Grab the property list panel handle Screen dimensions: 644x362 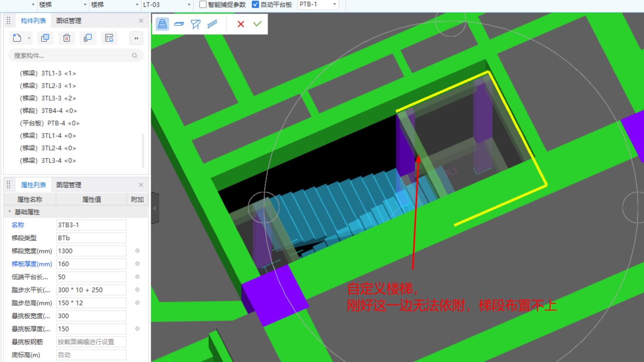click(9, 185)
